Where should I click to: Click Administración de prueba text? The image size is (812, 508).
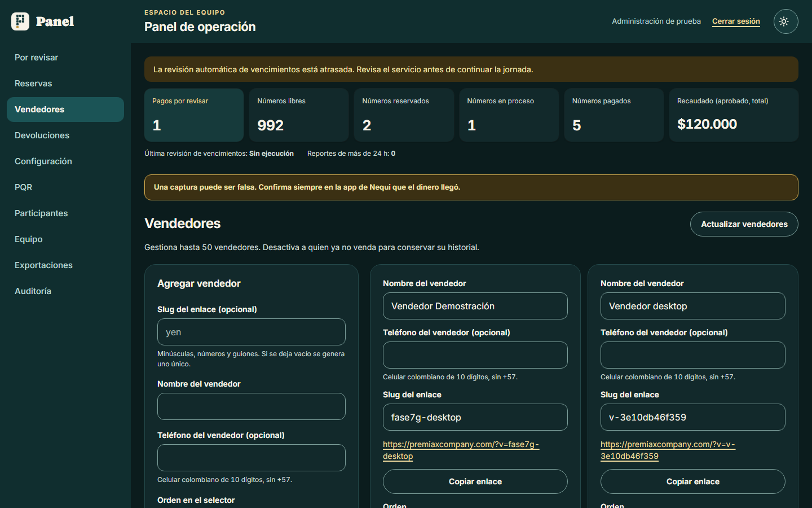click(x=656, y=21)
